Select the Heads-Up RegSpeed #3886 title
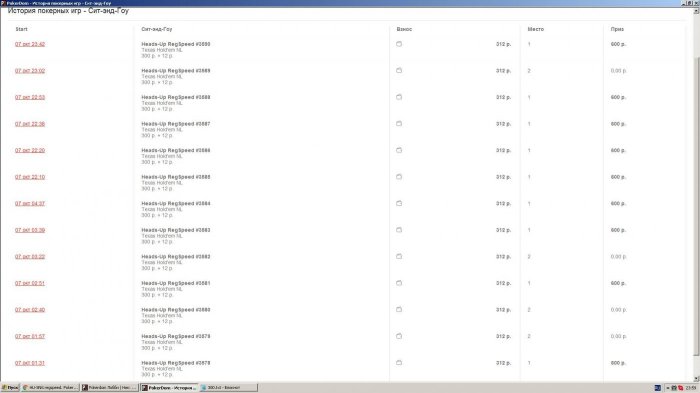Screen dimensions: 700x393 [175, 151]
